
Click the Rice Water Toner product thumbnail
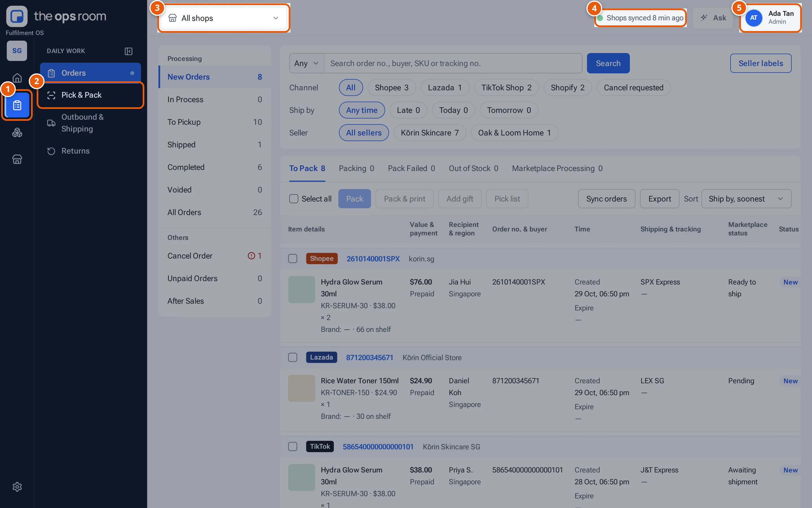tap(301, 388)
